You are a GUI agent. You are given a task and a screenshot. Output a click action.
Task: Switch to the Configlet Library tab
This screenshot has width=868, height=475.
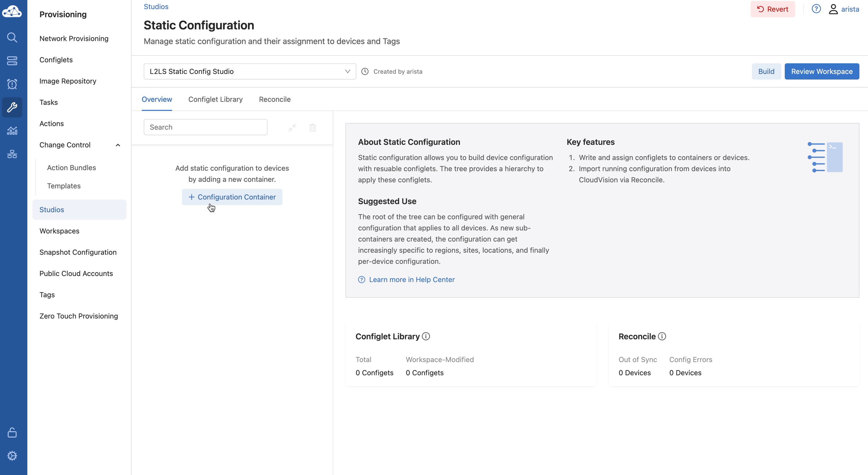point(215,99)
